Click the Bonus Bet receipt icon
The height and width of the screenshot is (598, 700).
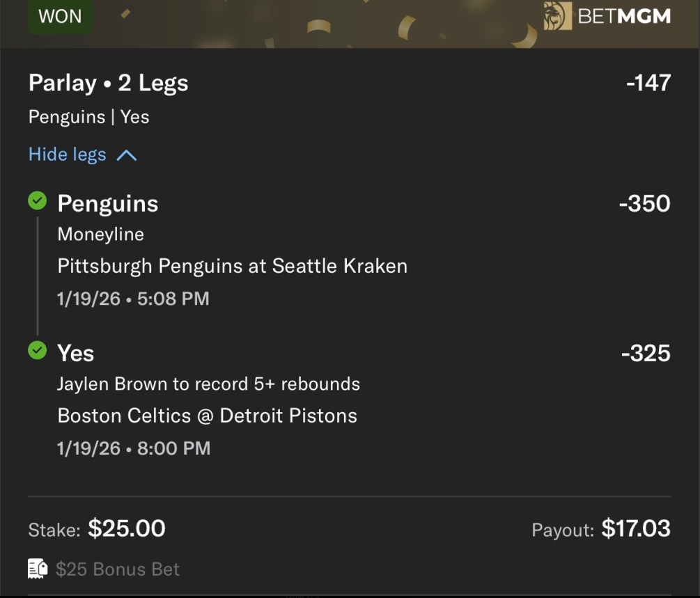37,569
